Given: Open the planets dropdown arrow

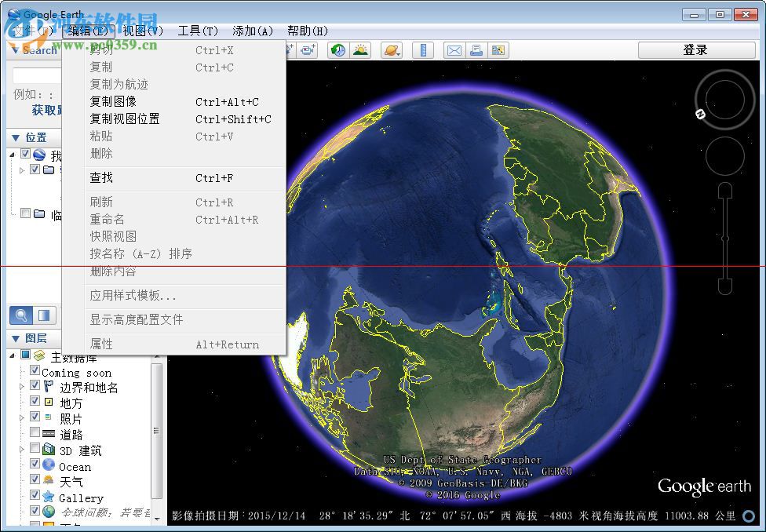Looking at the screenshot, I should (x=399, y=55).
